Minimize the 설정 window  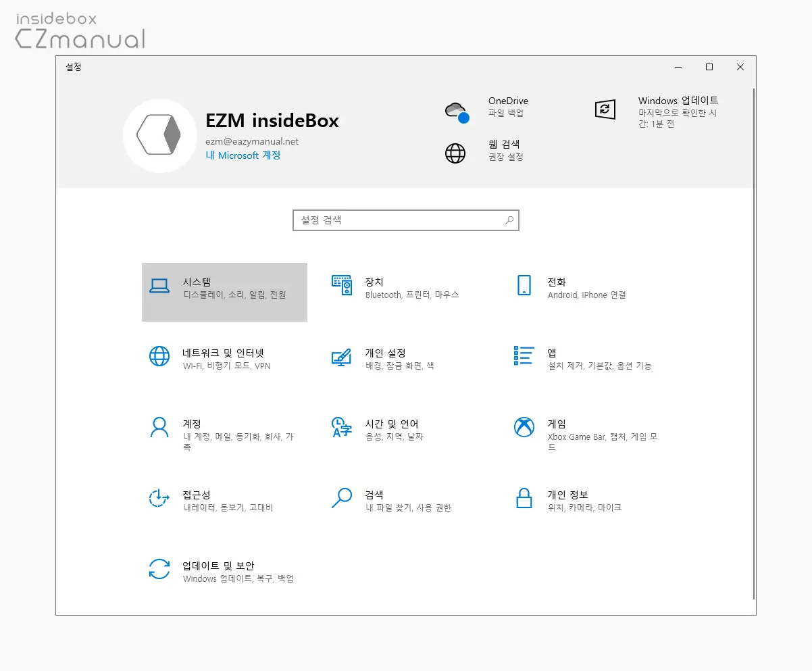tap(678, 67)
